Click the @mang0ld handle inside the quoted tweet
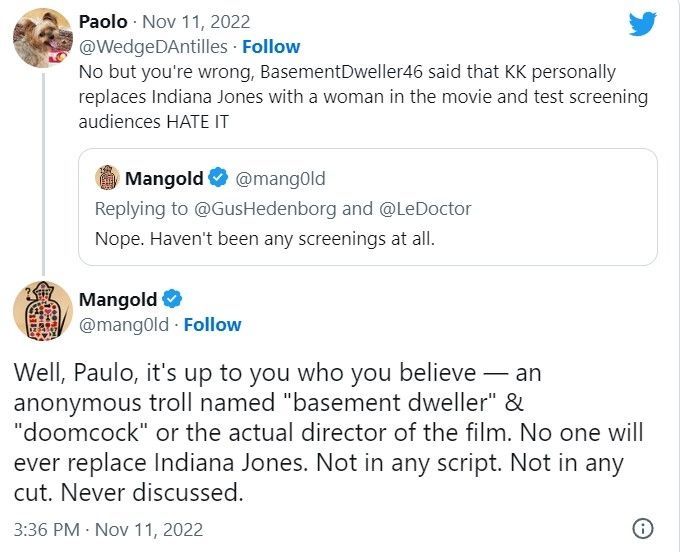680x552 pixels. [280, 179]
